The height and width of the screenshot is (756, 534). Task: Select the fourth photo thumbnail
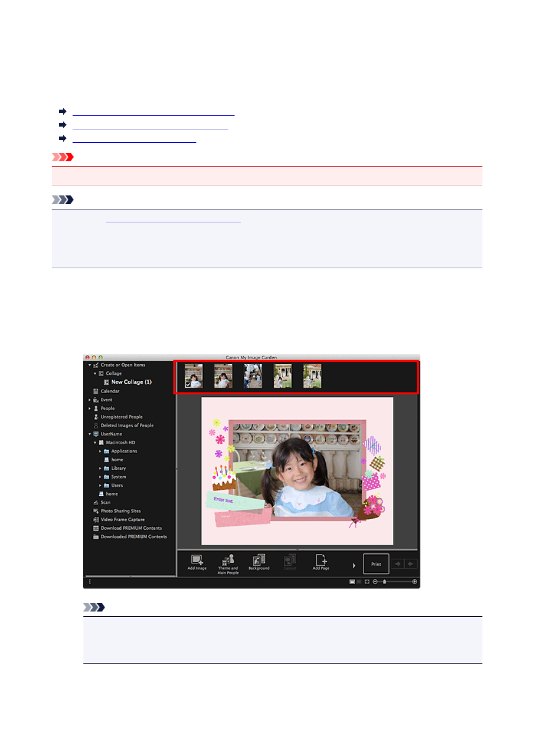(283, 376)
